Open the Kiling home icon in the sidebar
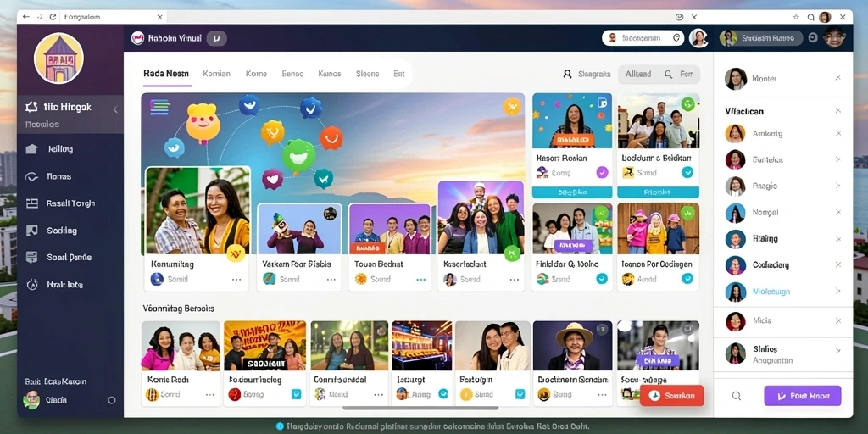The width and height of the screenshot is (868, 434). [31, 149]
